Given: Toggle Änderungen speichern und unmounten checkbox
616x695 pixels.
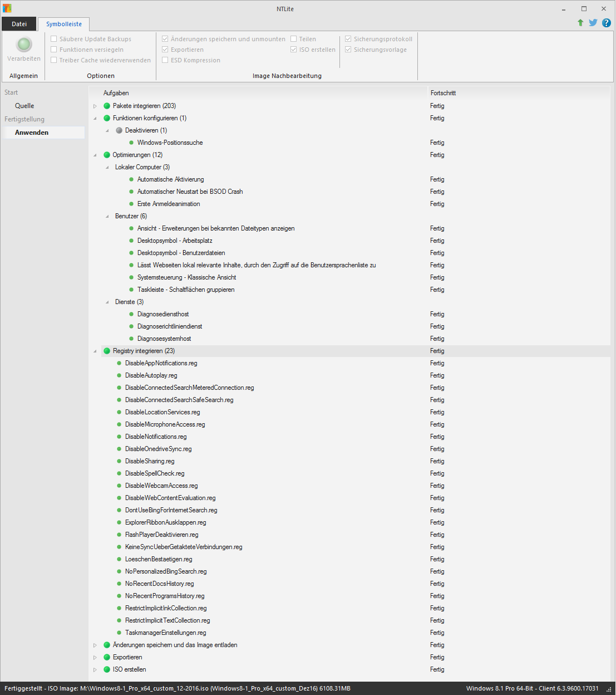Looking at the screenshot, I should click(165, 39).
